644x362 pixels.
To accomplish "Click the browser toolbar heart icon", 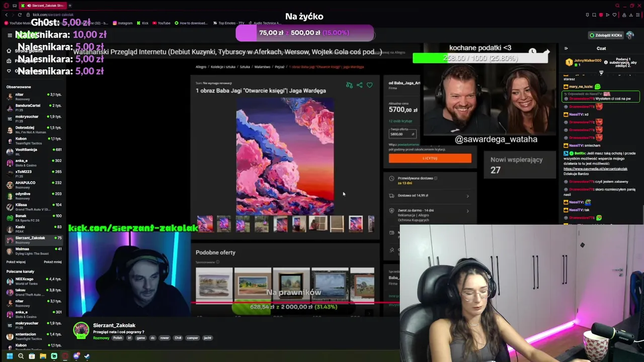I will pos(614,15).
